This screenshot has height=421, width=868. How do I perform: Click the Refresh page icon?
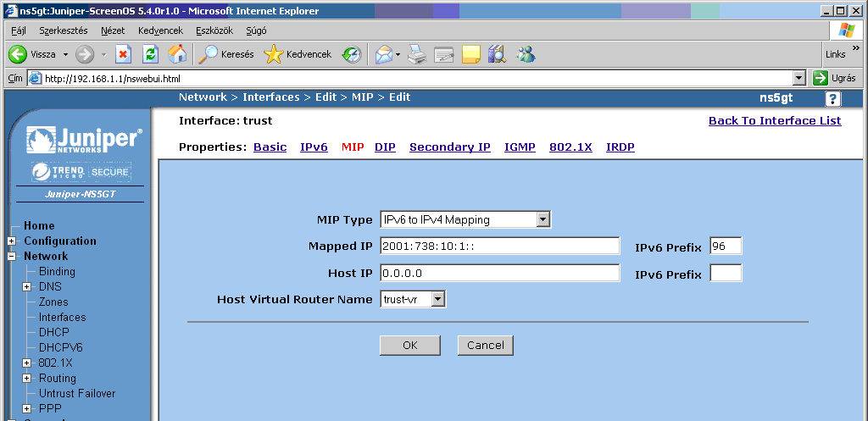pyautogui.click(x=150, y=54)
